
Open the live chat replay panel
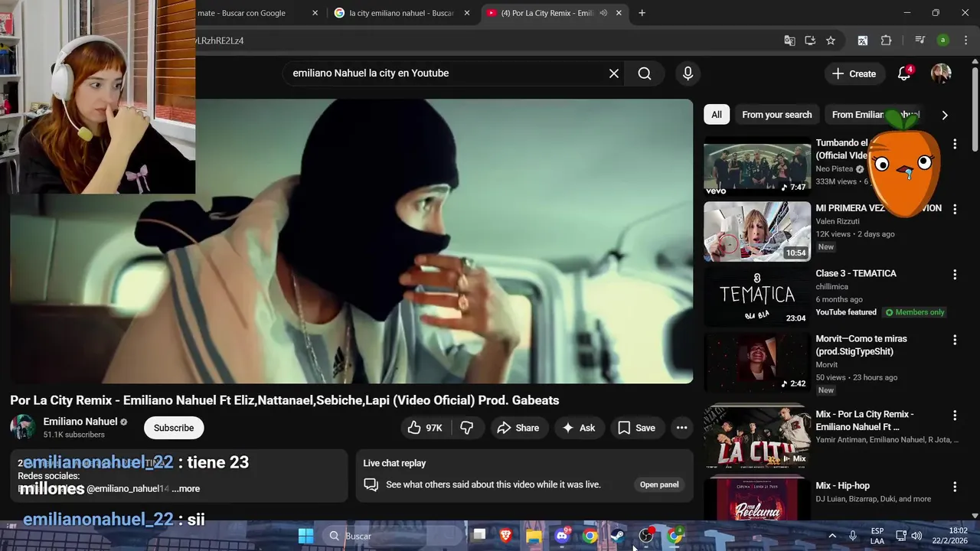(x=659, y=484)
